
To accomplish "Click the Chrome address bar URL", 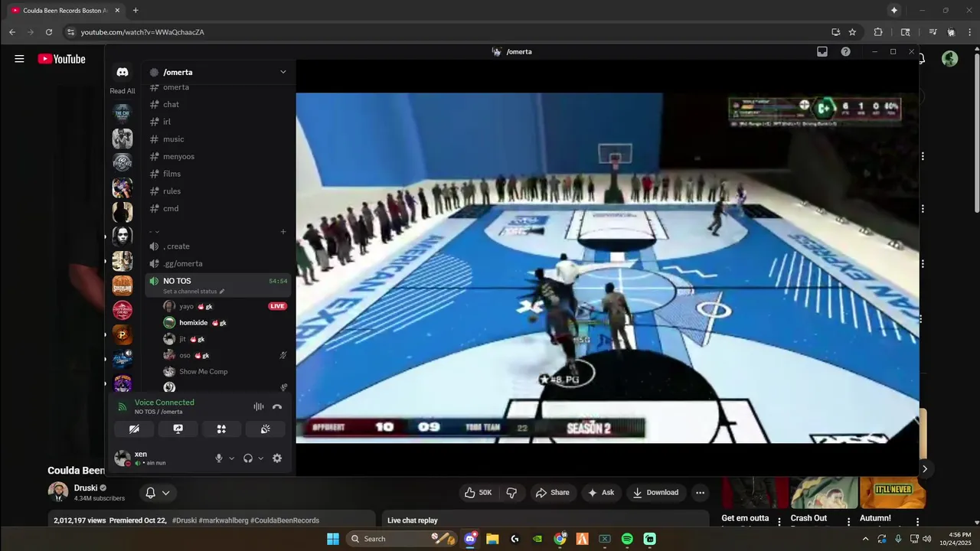I will 142,32.
